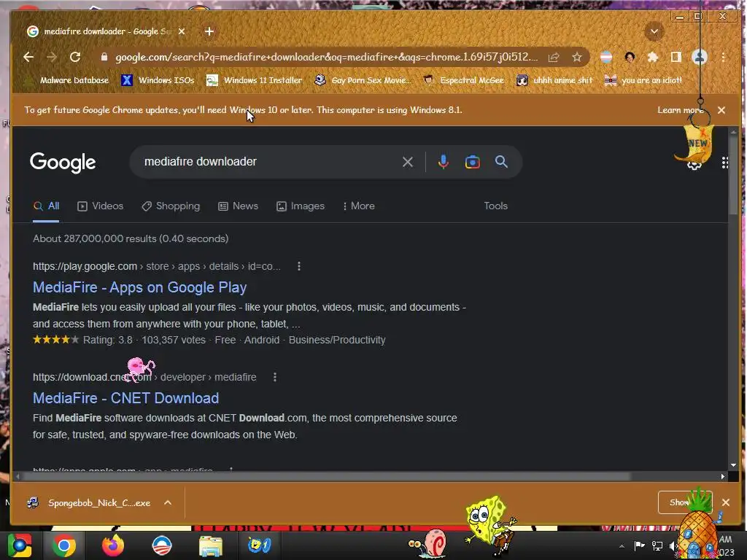Click the striped flag extension icon
747x560 pixels.
(606, 58)
